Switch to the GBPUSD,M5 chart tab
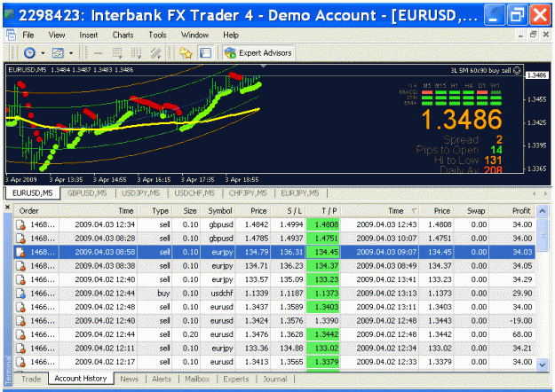This screenshot has height=392, width=555. pos(87,193)
